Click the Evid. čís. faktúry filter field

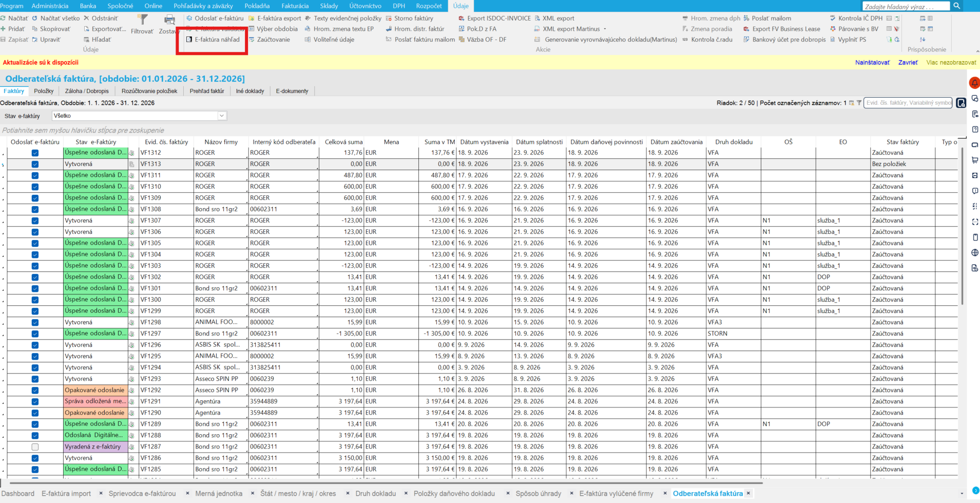[x=908, y=103]
